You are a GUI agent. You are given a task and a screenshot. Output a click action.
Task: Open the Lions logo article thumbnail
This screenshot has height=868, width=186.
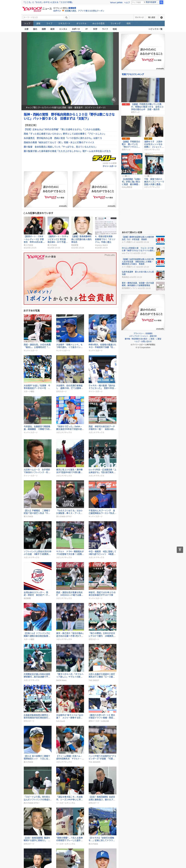click(38, 576)
